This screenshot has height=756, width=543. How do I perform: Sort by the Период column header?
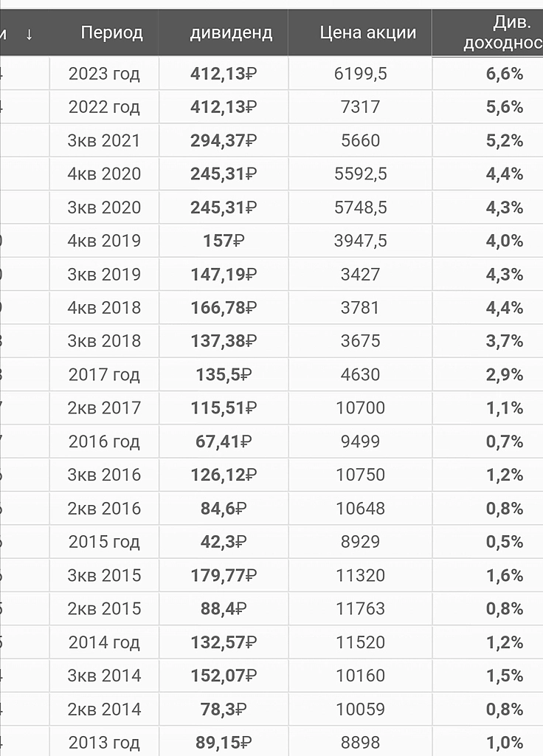click(x=111, y=32)
